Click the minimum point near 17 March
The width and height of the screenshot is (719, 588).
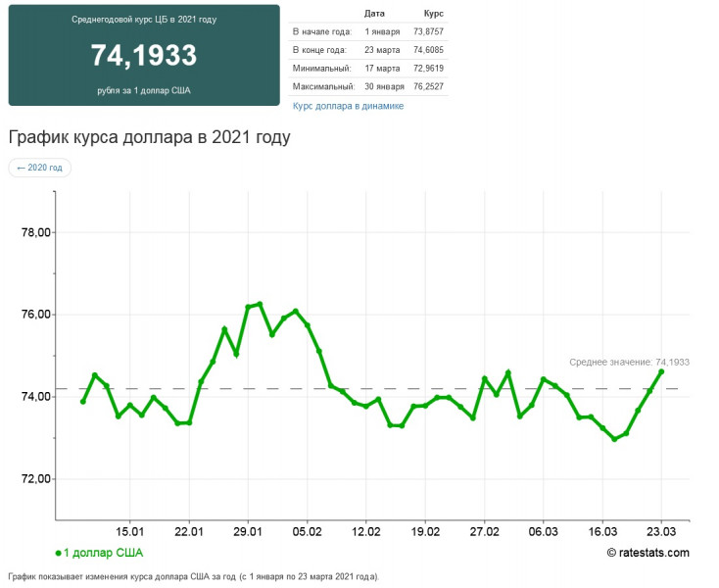614,439
